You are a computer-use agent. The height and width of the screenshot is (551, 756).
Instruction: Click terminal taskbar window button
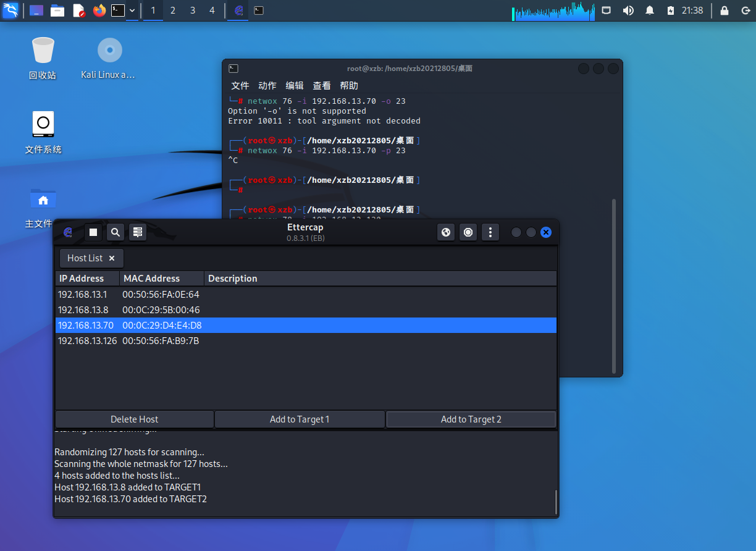(259, 11)
